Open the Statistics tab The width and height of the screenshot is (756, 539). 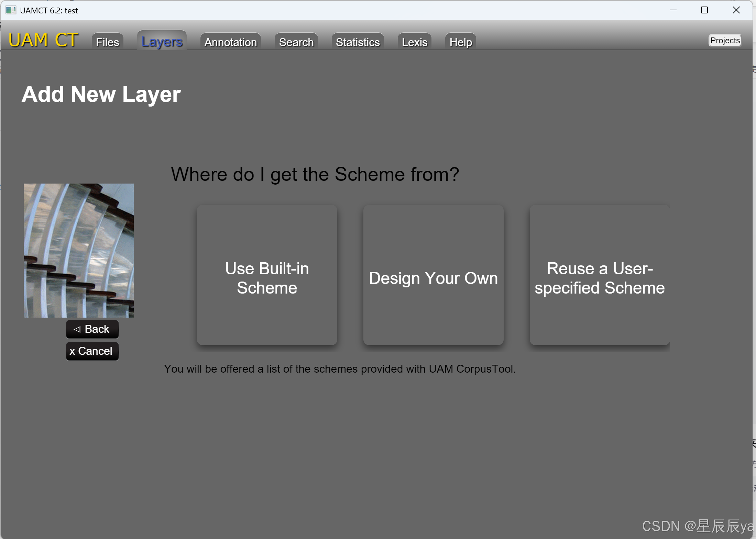click(x=358, y=42)
